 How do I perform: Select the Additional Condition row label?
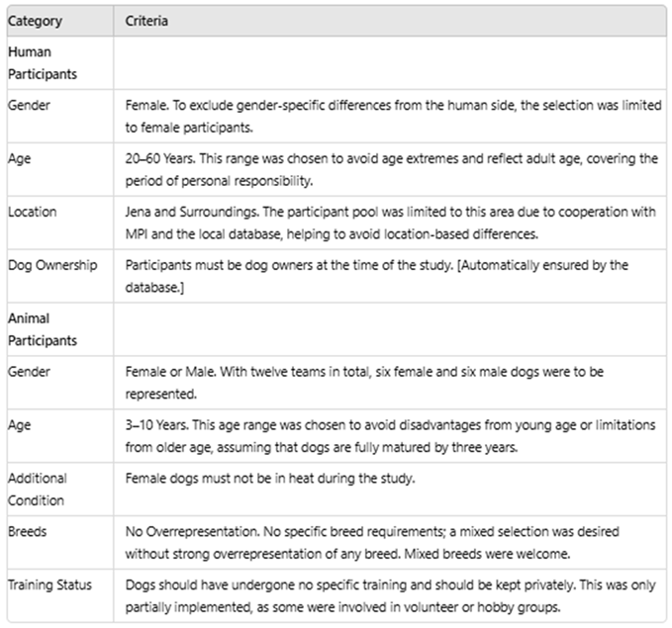coord(38,488)
